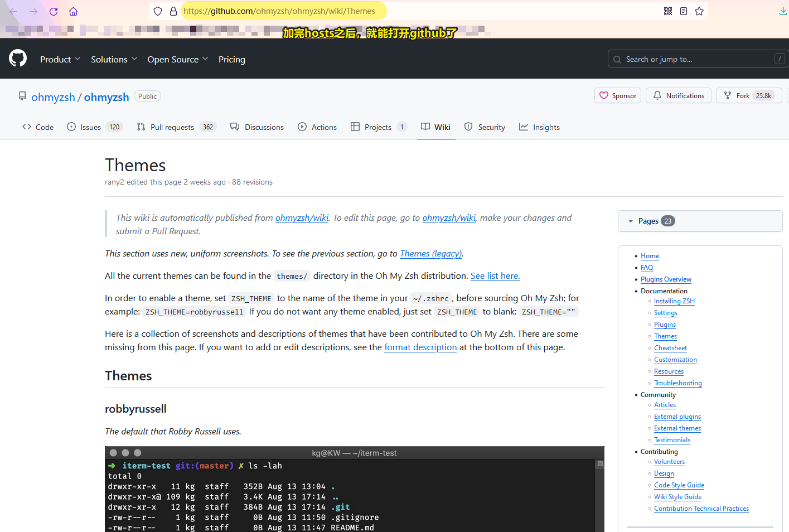This screenshot has height=532, width=789.
Task: Open the Discussions tab
Action: click(257, 127)
